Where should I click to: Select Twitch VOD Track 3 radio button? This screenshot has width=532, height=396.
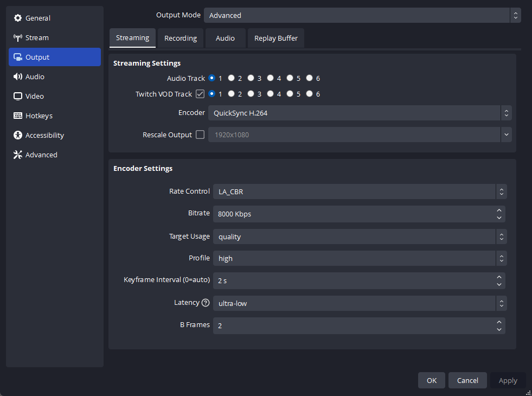[251, 94]
